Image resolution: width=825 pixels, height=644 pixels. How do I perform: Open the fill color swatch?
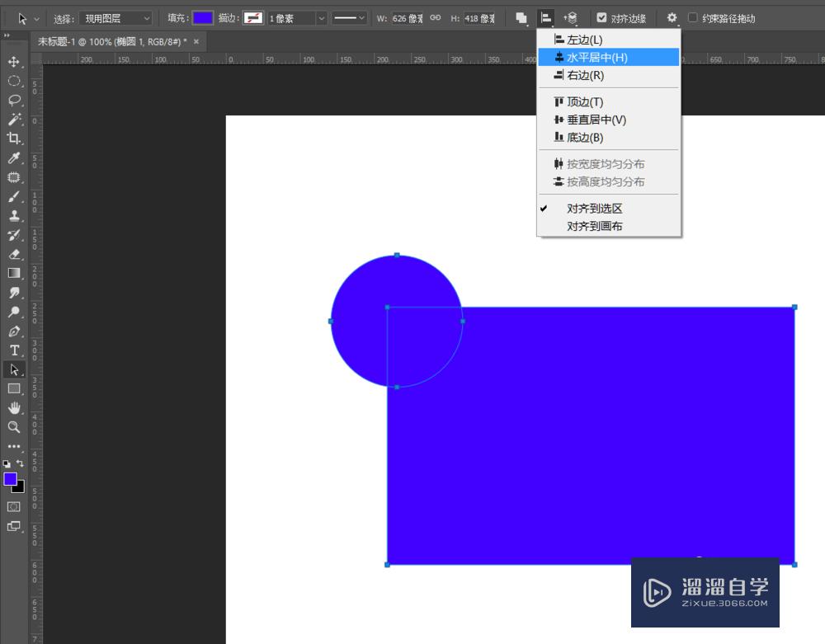[203, 18]
